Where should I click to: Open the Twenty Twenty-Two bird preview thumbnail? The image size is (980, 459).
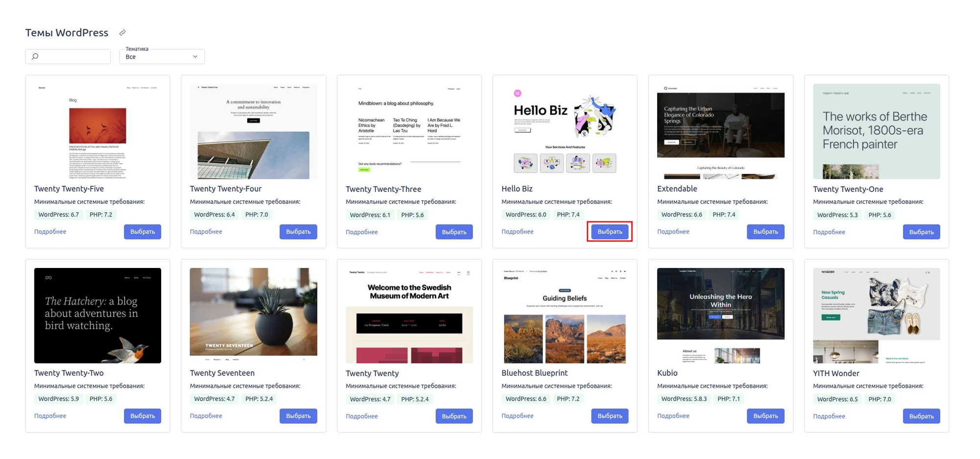(98, 315)
